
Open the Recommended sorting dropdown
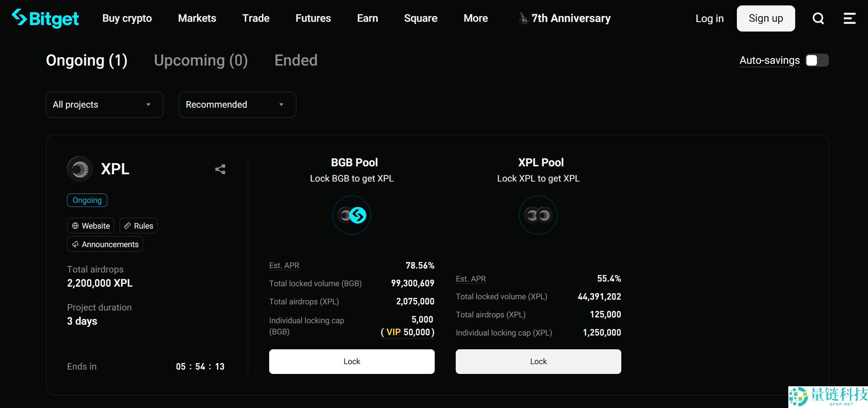click(237, 105)
